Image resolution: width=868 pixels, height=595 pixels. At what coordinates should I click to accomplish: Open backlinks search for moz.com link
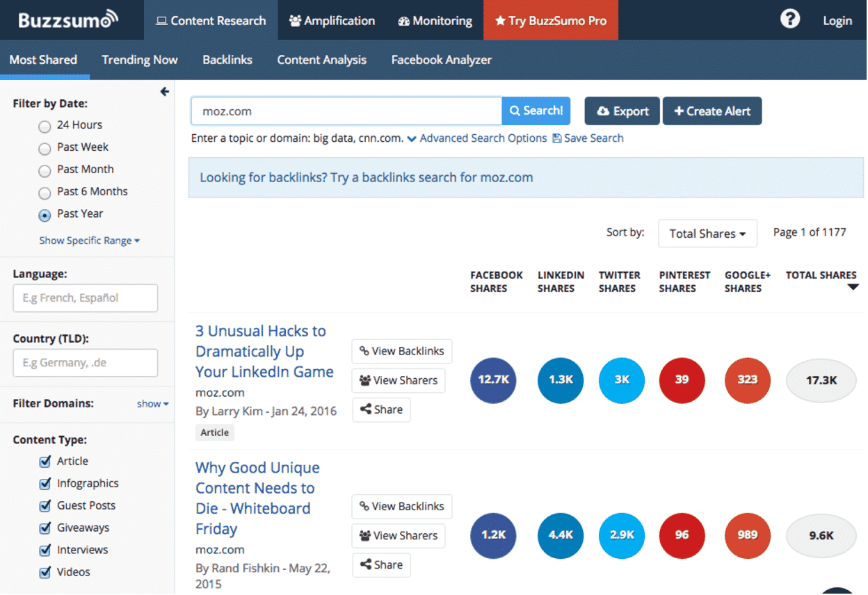pos(367,177)
